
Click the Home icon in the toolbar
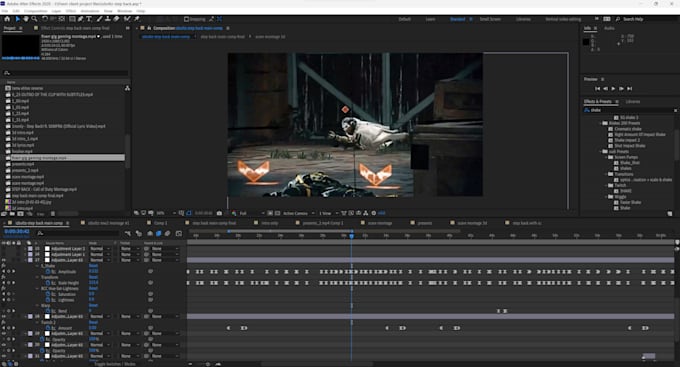7,19
